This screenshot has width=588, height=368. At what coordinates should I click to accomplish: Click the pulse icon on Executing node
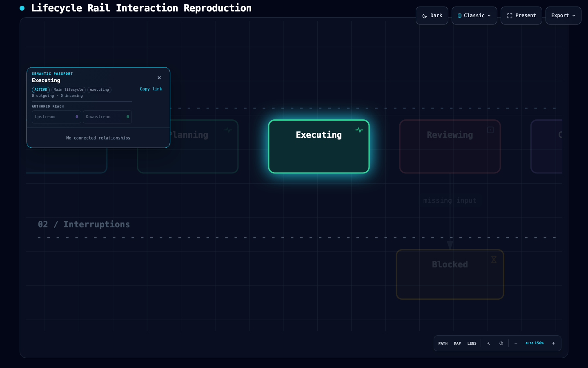pyautogui.click(x=359, y=130)
